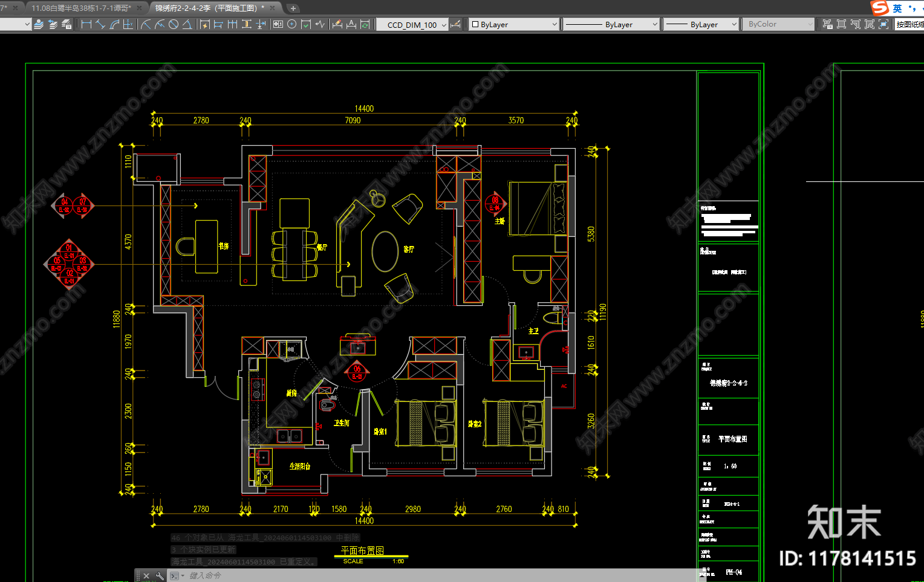This screenshot has width=924, height=582.
Task: Close the command line panel
Action: [146, 576]
